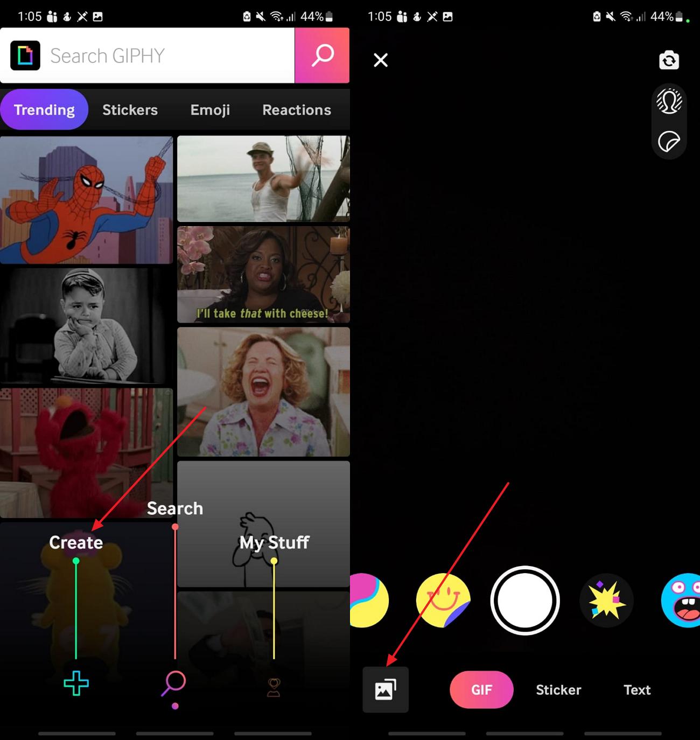The height and width of the screenshot is (740, 700).
Task: Tap the Create plus icon
Action: click(x=76, y=684)
